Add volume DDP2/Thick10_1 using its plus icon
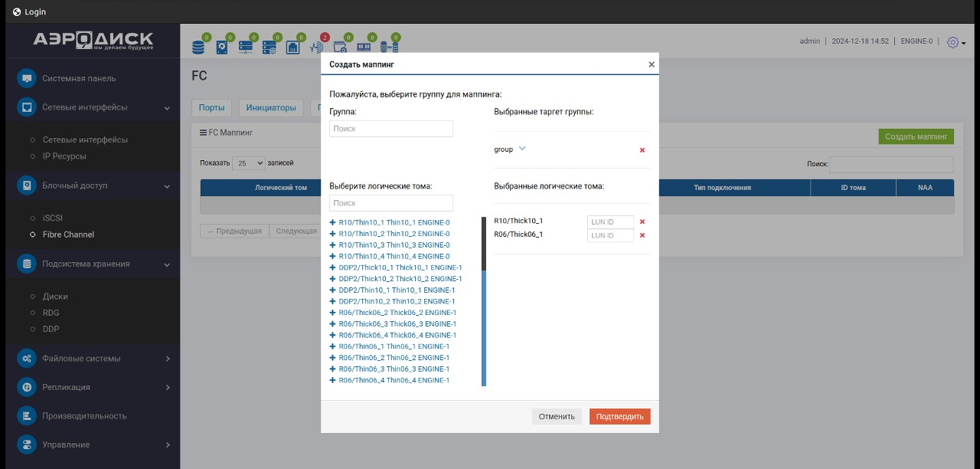980x469 pixels. (x=333, y=267)
